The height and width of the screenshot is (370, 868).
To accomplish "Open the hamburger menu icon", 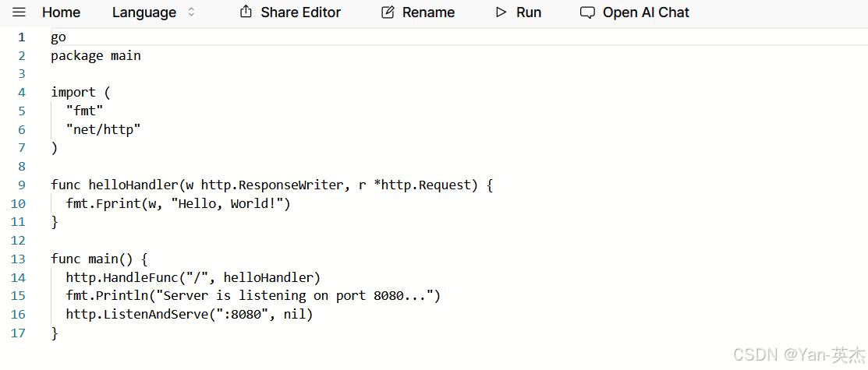I will tap(19, 12).
